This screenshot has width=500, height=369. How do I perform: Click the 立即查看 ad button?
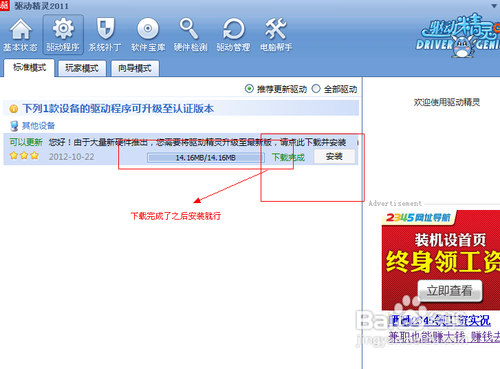click(x=450, y=291)
